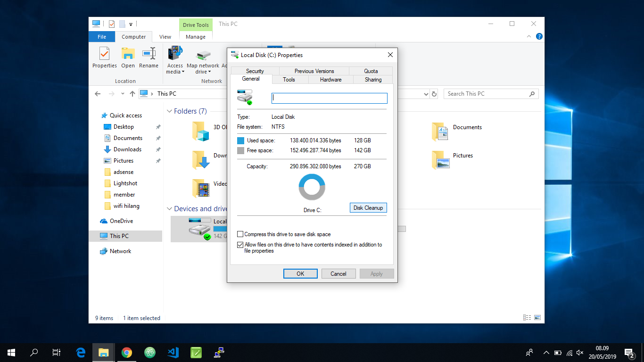Click the Desktop quick access folder

click(x=124, y=127)
